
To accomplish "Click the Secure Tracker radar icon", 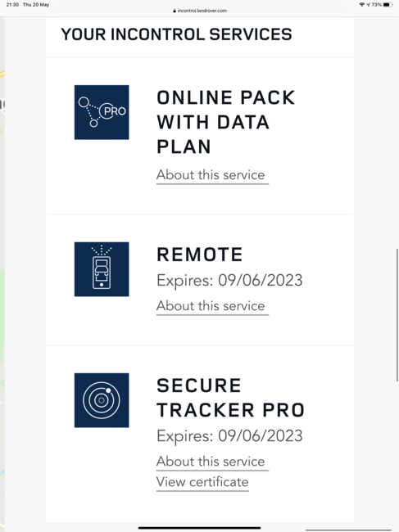I will tap(102, 400).
